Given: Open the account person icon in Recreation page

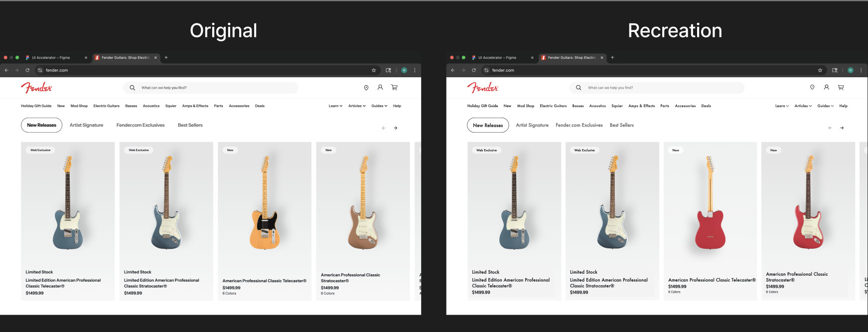Looking at the screenshot, I should (x=827, y=87).
